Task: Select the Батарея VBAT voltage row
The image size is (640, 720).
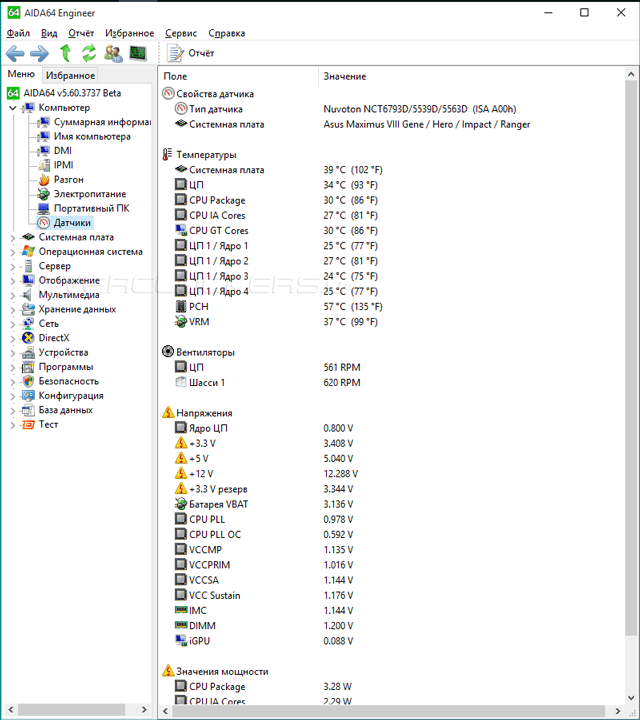Action: coord(391,504)
